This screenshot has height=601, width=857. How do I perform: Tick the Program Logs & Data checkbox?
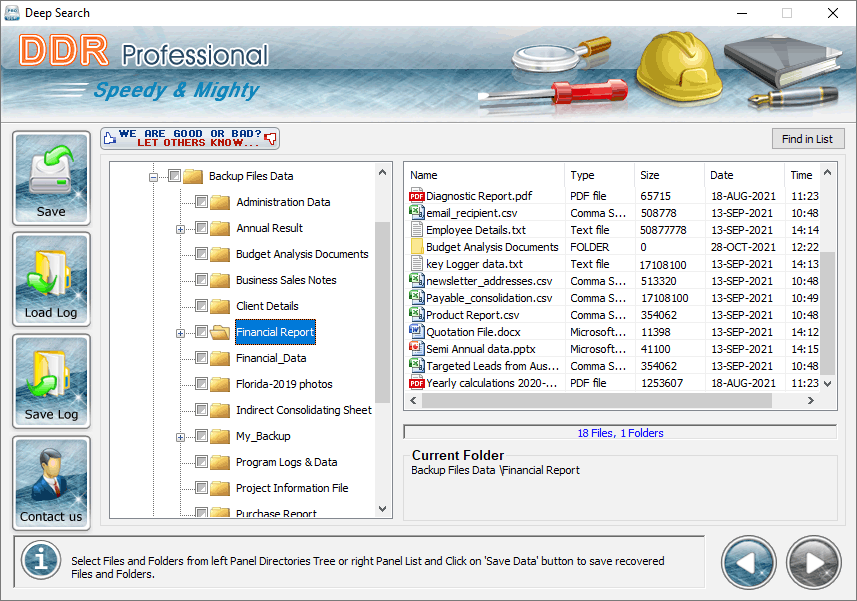tap(201, 462)
